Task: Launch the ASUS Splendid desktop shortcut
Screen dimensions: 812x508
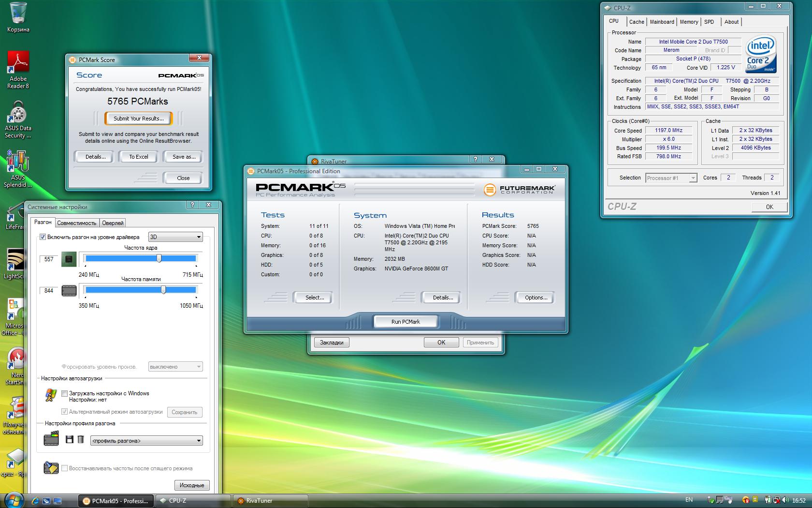Action: (x=18, y=169)
